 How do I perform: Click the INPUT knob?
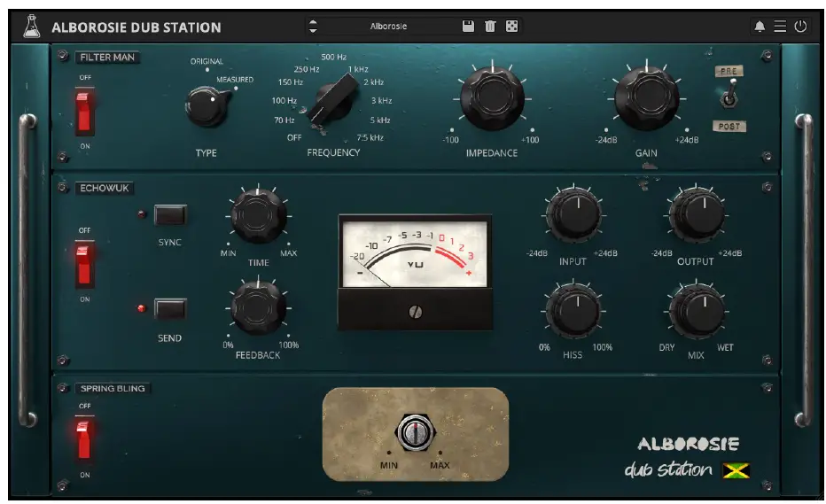tap(573, 215)
